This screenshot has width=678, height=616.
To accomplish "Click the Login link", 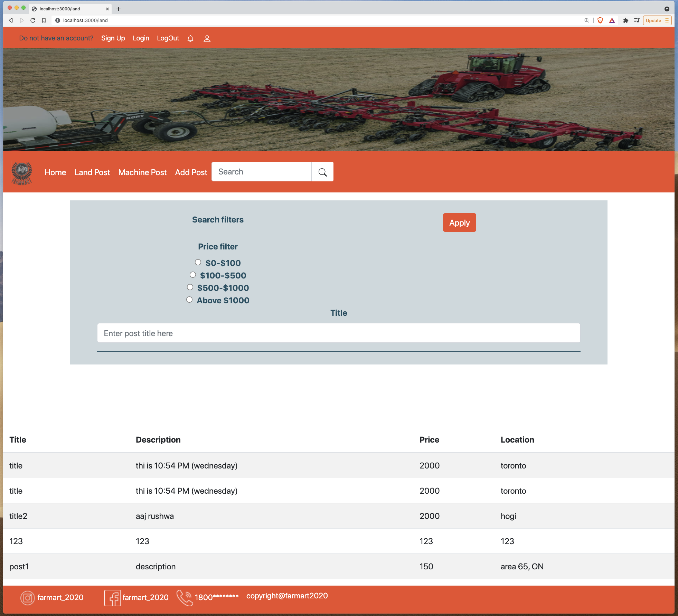I will pyautogui.click(x=141, y=38).
